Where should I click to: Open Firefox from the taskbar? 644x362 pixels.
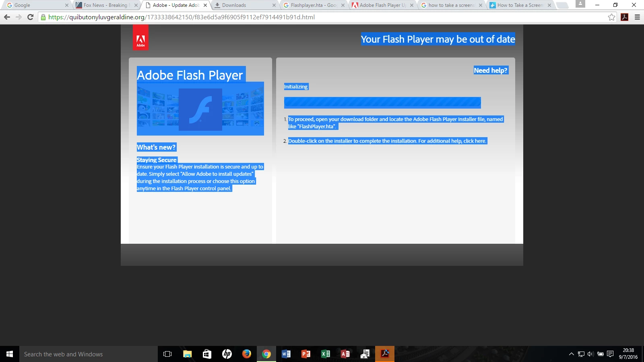[246, 354]
